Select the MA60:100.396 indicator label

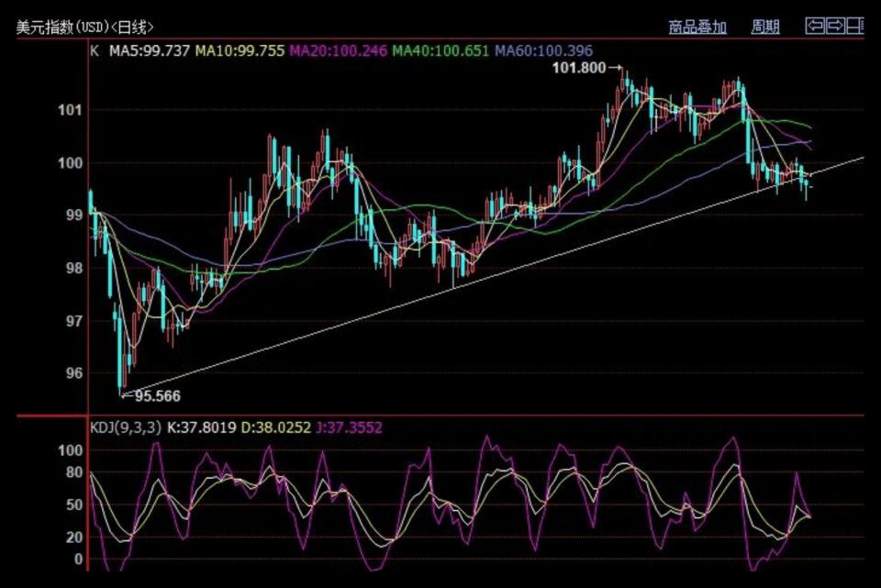click(x=543, y=51)
